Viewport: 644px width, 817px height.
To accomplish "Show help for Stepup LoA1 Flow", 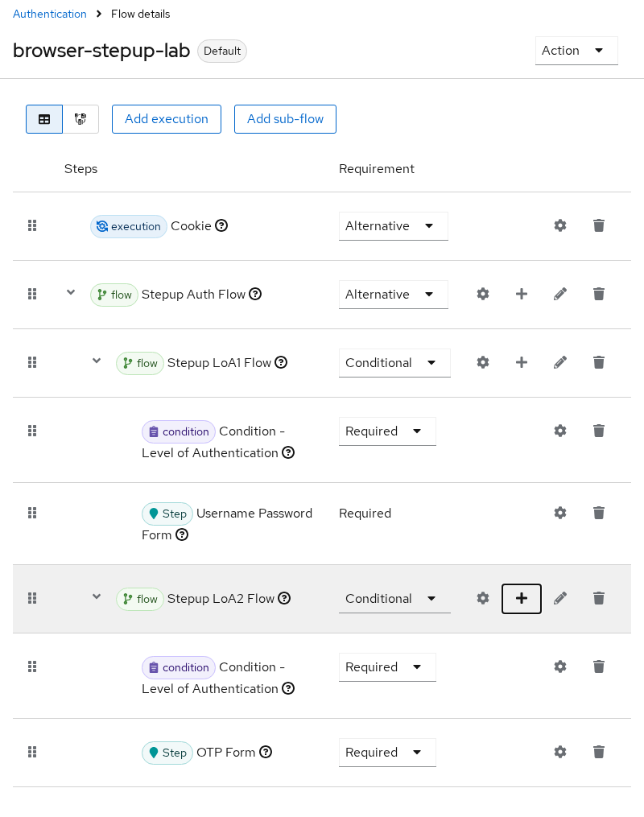I will point(282,362).
